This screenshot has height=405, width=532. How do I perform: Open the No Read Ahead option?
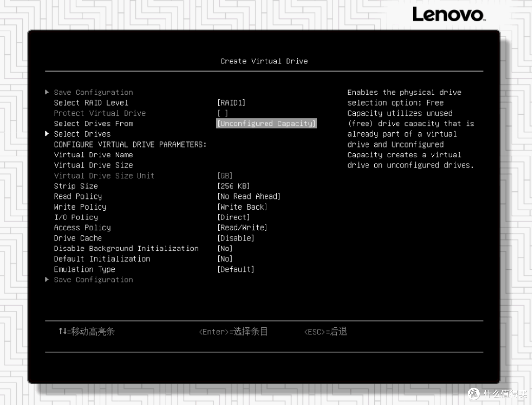pos(249,196)
